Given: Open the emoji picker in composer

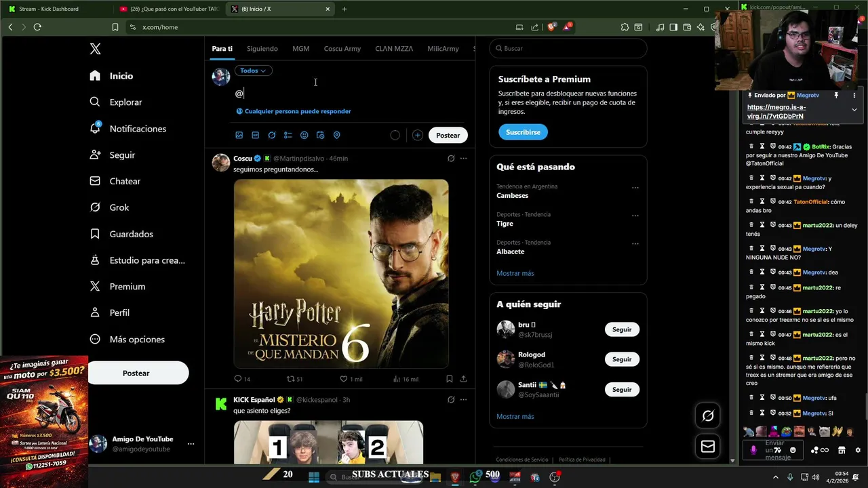Looking at the screenshot, I should click(304, 136).
